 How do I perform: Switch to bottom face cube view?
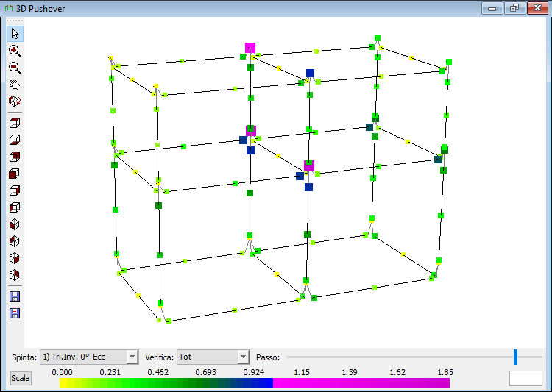[15, 140]
